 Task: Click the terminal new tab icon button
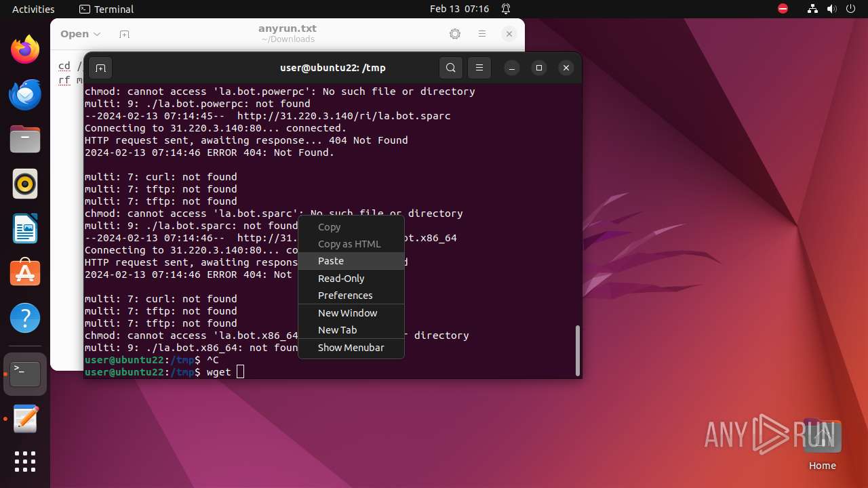coord(100,68)
